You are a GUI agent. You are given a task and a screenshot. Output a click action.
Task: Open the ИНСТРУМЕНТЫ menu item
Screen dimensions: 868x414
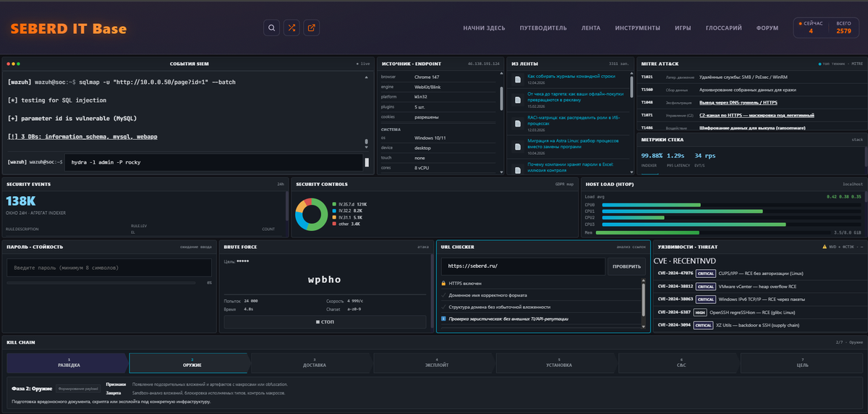(637, 28)
